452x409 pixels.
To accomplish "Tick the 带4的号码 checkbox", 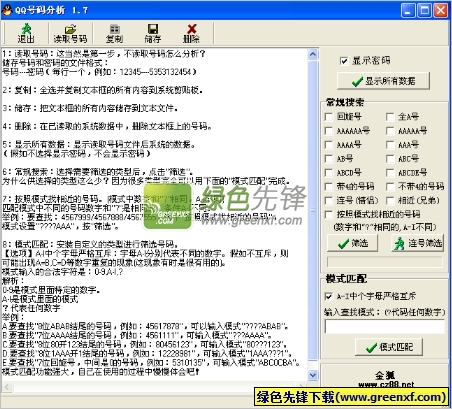I will click(329, 186).
